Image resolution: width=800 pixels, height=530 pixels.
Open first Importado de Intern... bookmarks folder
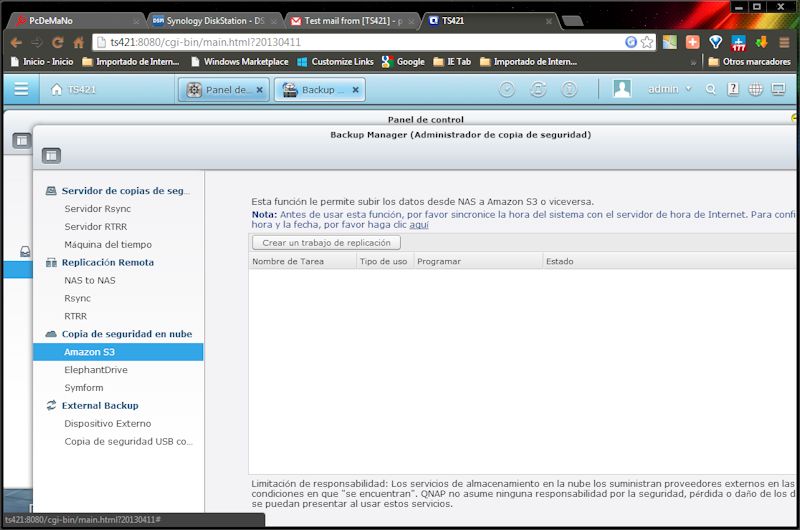tap(131, 62)
